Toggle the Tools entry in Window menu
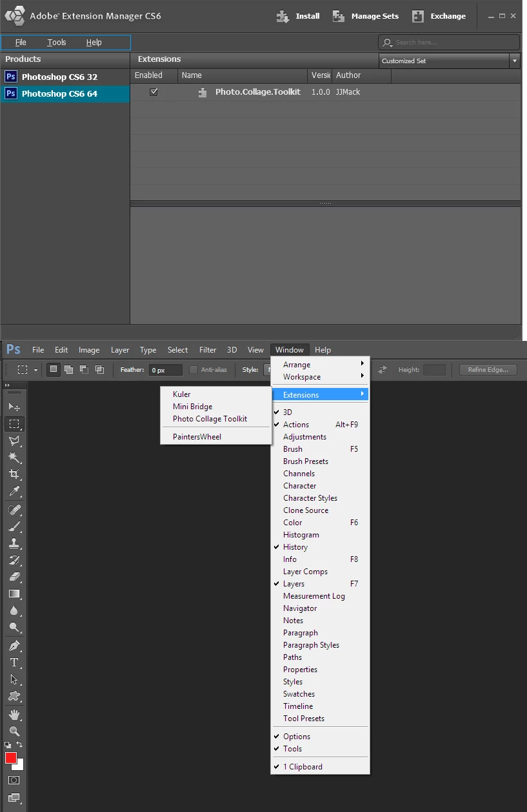This screenshot has width=527, height=812. pyautogui.click(x=319, y=749)
